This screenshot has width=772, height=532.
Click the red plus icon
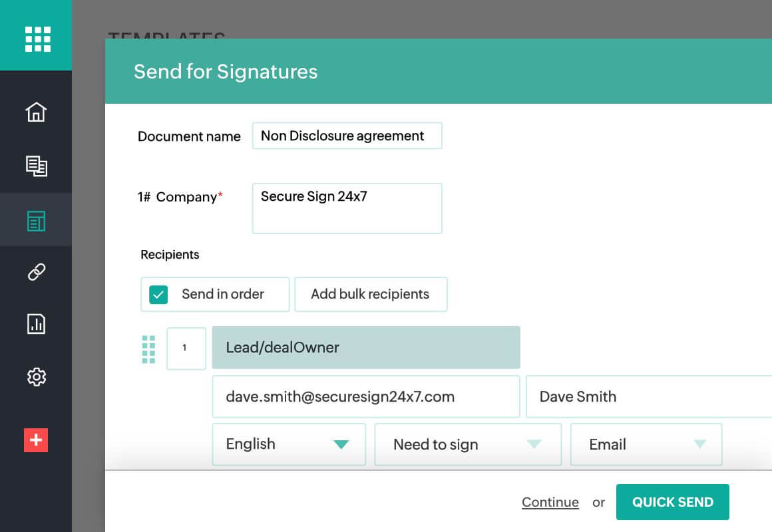coord(36,440)
